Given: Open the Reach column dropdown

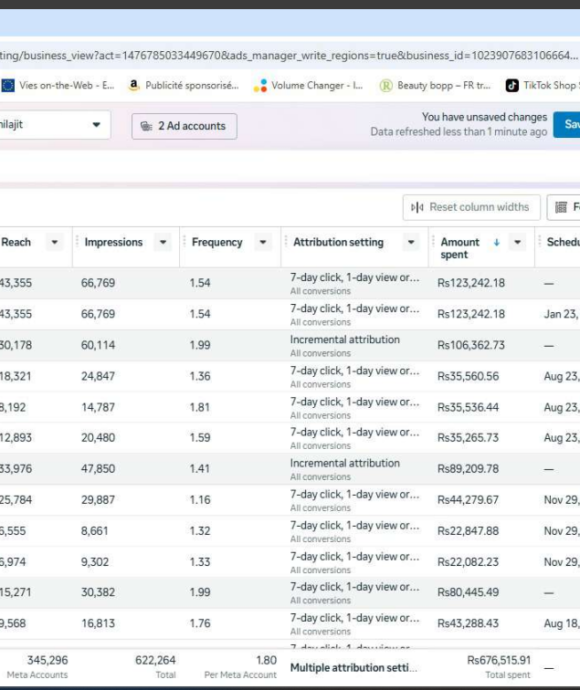Looking at the screenshot, I should coord(55,242).
